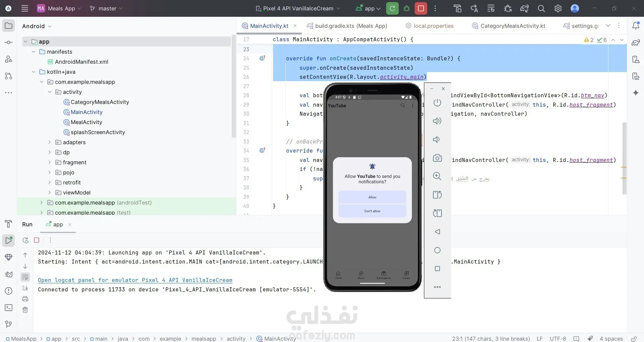Open the Git tool window at sidebar bottom
The image size is (644, 342).
coord(8,324)
